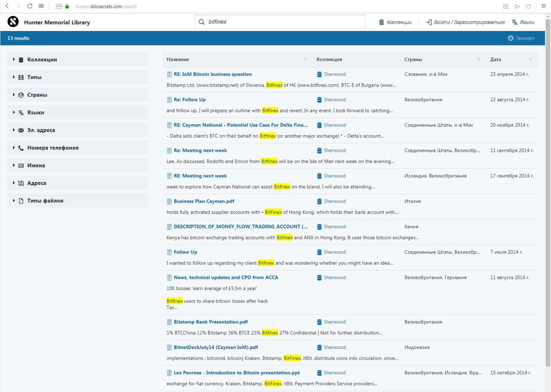
Task: Click Hunter Memorial Library title text
Action: (57, 22)
